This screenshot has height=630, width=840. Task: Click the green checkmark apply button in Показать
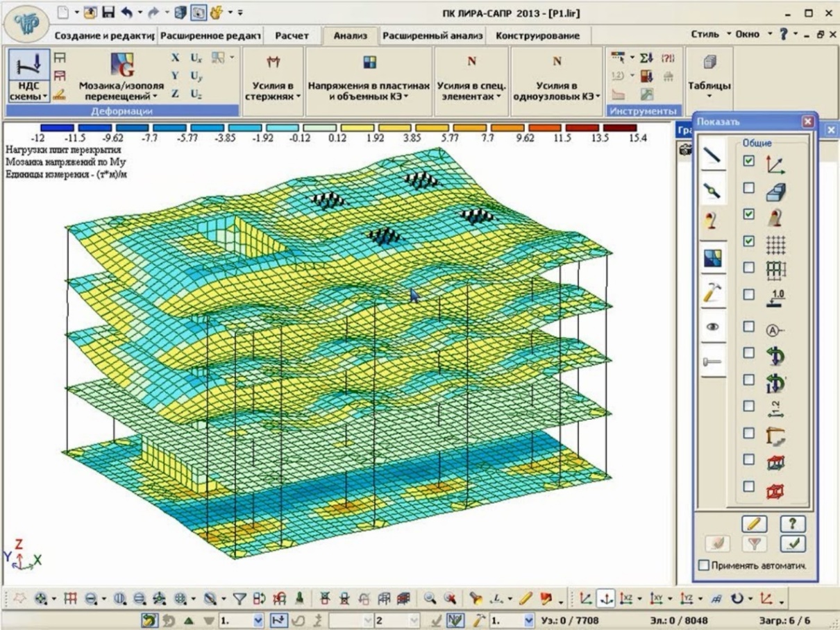coord(792,543)
